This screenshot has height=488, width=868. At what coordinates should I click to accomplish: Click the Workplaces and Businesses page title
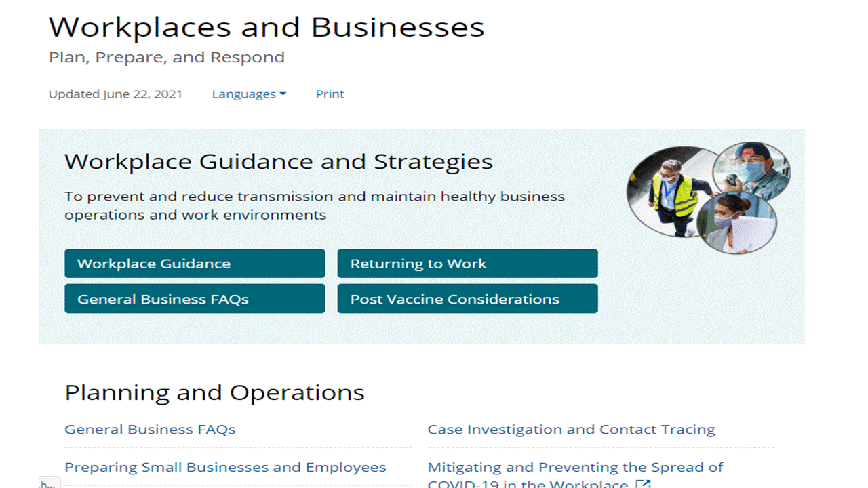(x=267, y=28)
